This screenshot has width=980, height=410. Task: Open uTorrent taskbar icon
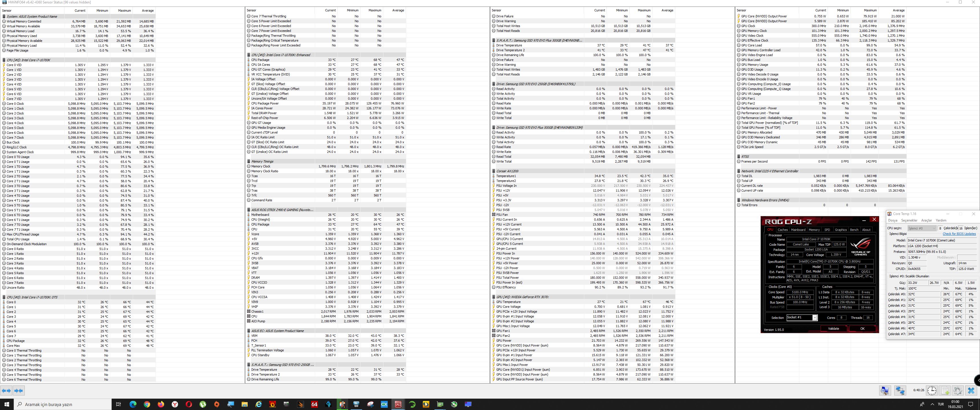point(203,404)
